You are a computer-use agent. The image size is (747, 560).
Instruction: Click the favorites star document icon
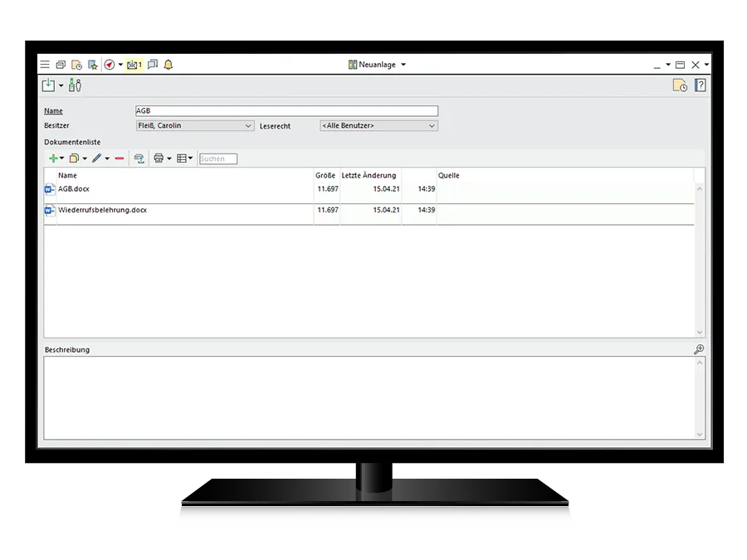click(93, 65)
